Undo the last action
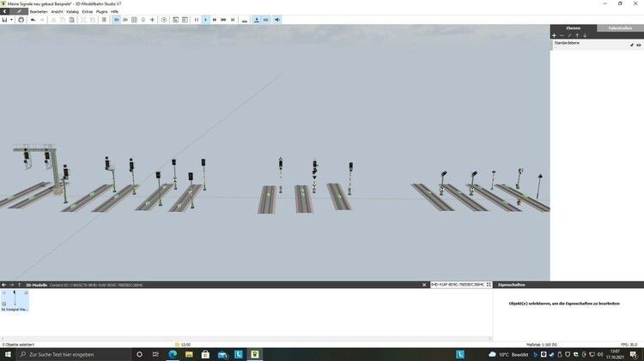The image size is (644, 361). tap(33, 20)
